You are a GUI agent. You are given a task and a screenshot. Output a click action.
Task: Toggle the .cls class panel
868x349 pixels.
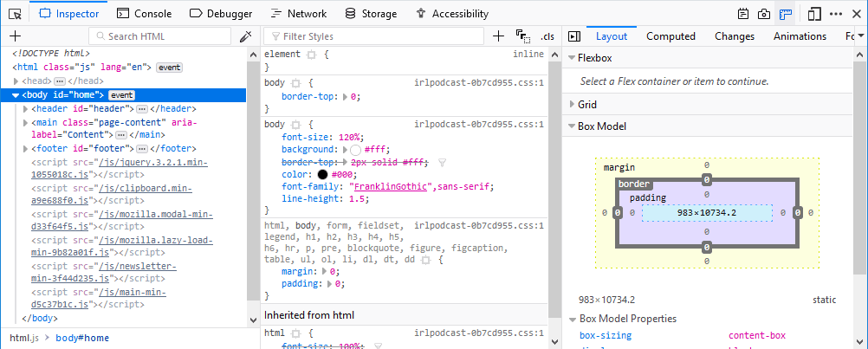(x=547, y=36)
